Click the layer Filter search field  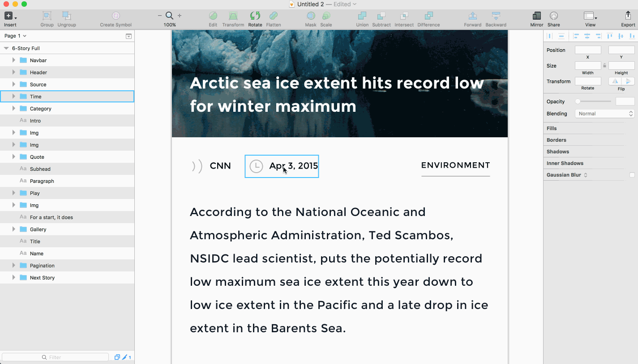click(56, 357)
